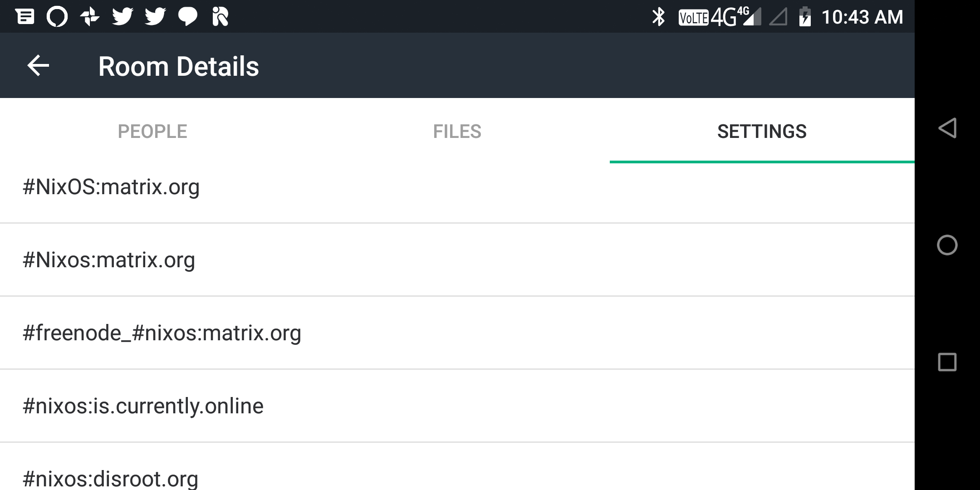Tap Android recent apps square button
The width and height of the screenshot is (980, 490).
(947, 362)
